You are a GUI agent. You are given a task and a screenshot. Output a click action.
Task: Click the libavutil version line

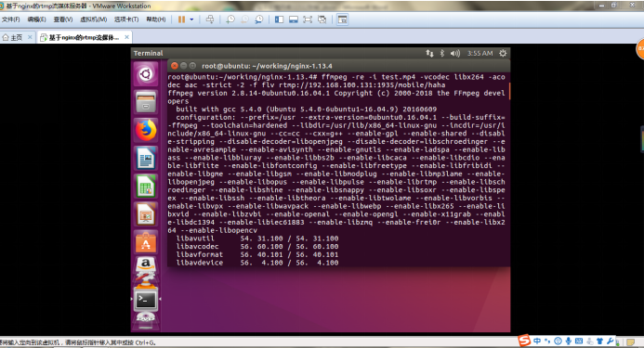[x=257, y=238]
